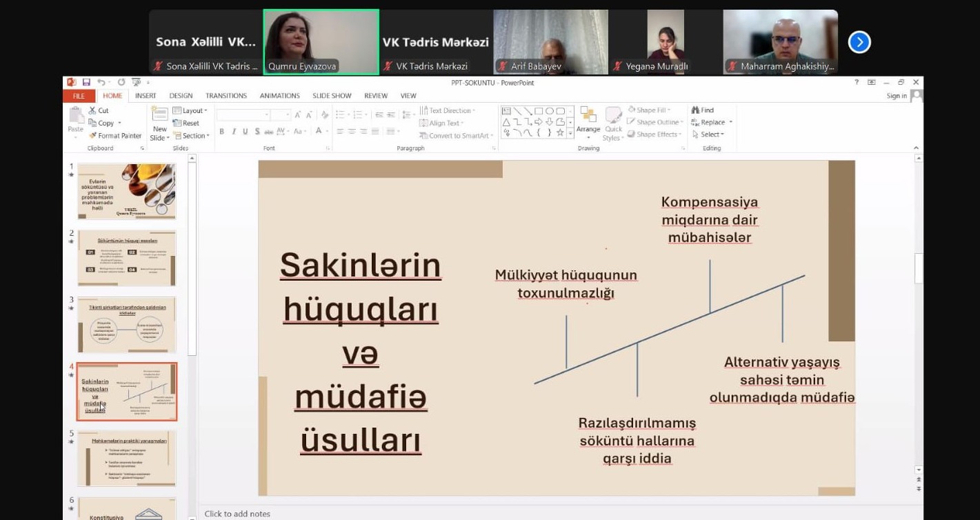Open the Text Direction dropdown
This screenshot has height=520, width=980.
pyautogui.click(x=448, y=110)
